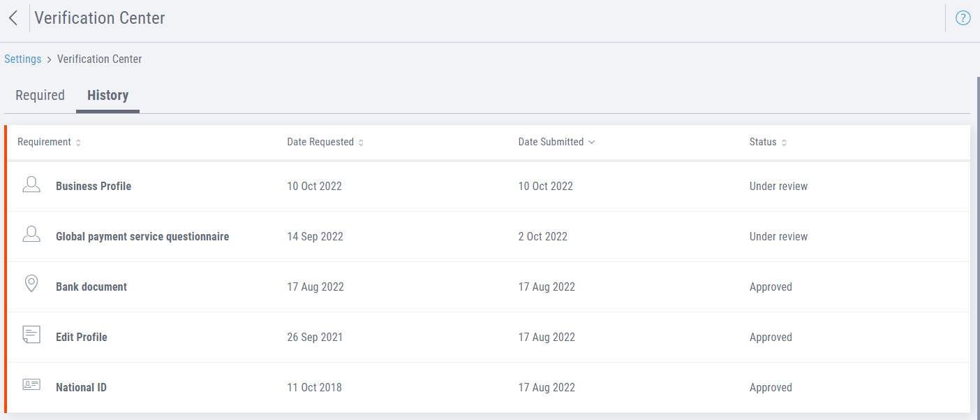Click the back arrow beside Verification Center
This screenshot has width=980, height=420.
click(13, 18)
